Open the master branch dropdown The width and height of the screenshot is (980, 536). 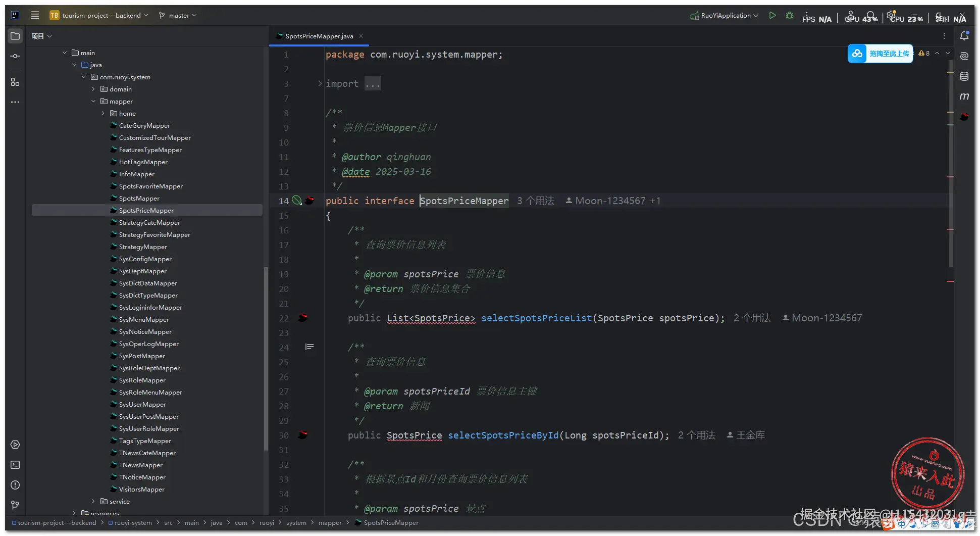coord(178,15)
